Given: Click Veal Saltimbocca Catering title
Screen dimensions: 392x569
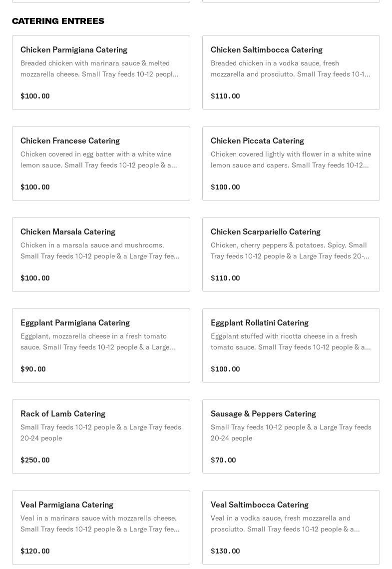Looking at the screenshot, I should click(x=259, y=504).
